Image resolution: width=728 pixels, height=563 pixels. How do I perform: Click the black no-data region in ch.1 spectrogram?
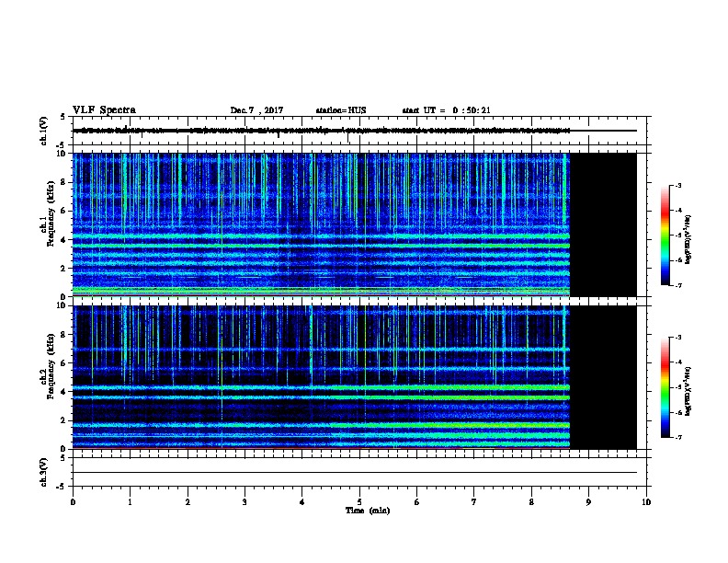click(x=603, y=224)
